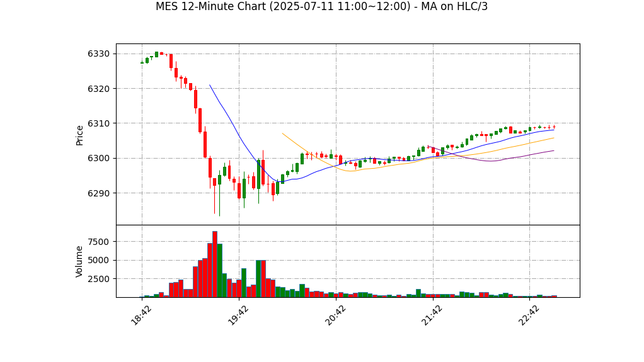Click the 6290 price axis label

click(x=98, y=193)
